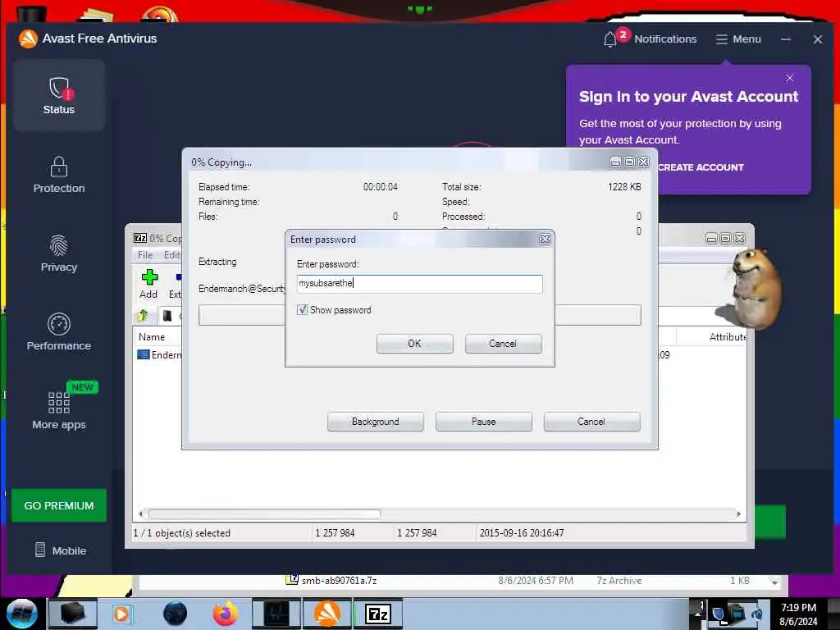This screenshot has height=630, width=840.
Task: Click the globe browser taskbar icon
Action: 176,614
